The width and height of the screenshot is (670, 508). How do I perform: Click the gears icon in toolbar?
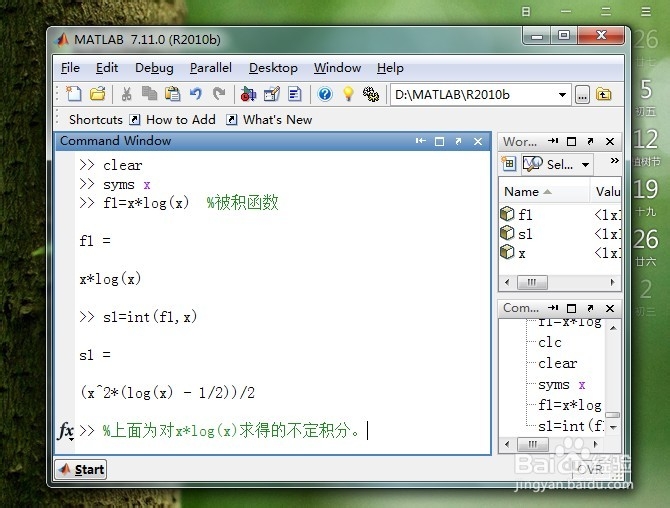tap(371, 94)
